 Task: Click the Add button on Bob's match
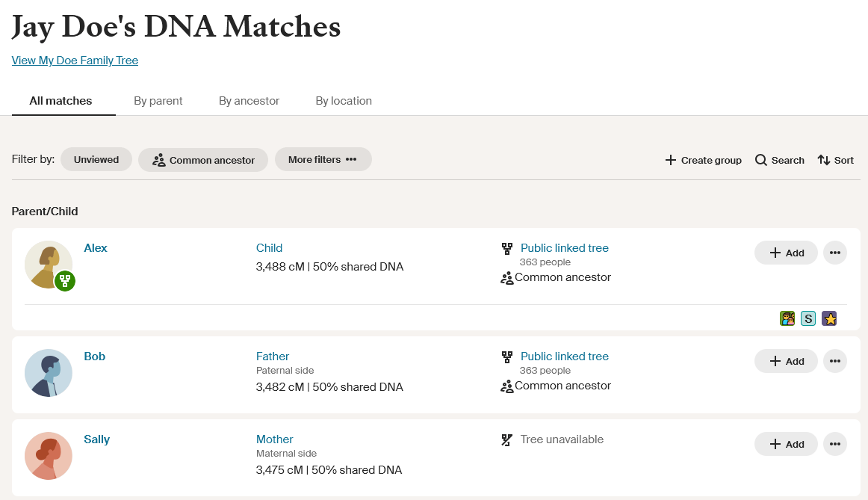(x=786, y=361)
